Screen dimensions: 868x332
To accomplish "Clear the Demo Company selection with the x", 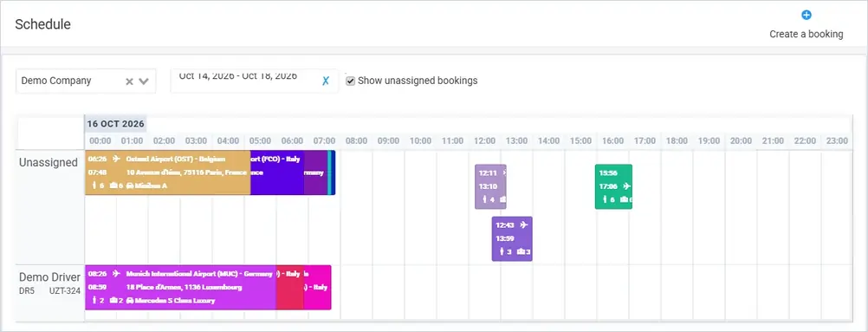I will click(x=130, y=81).
